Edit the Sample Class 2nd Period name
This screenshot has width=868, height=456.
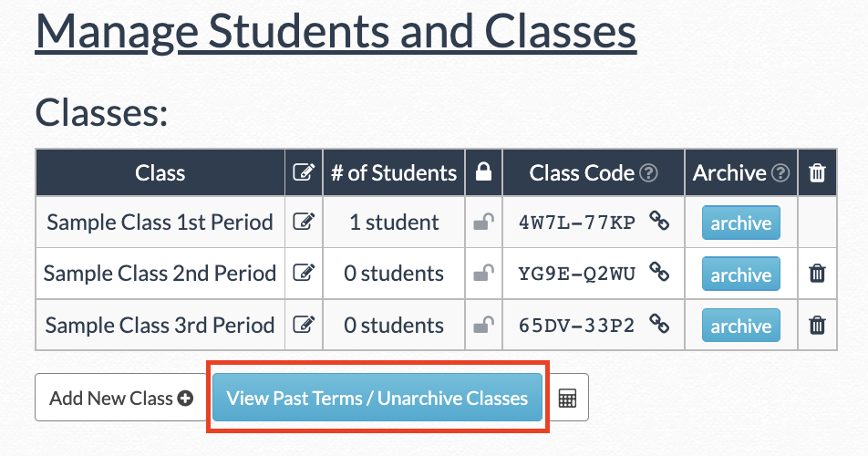(x=304, y=273)
